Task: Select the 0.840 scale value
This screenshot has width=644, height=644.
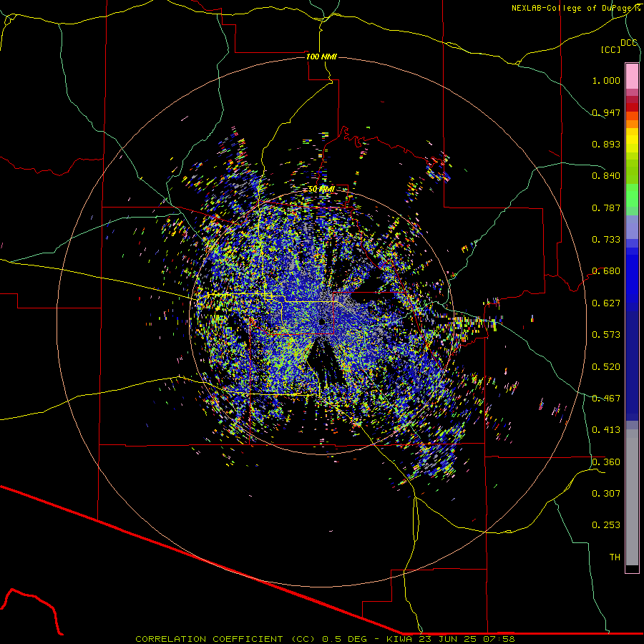Action: [606, 176]
